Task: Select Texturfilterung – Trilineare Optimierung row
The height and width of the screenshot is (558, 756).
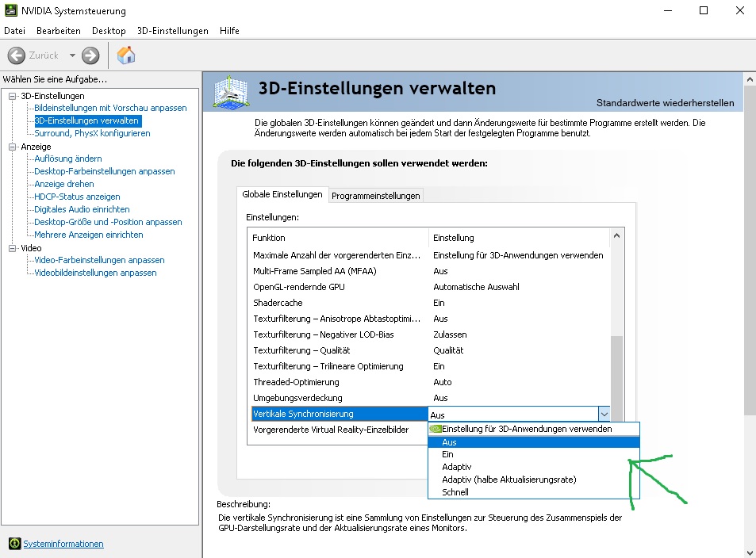Action: coord(430,366)
